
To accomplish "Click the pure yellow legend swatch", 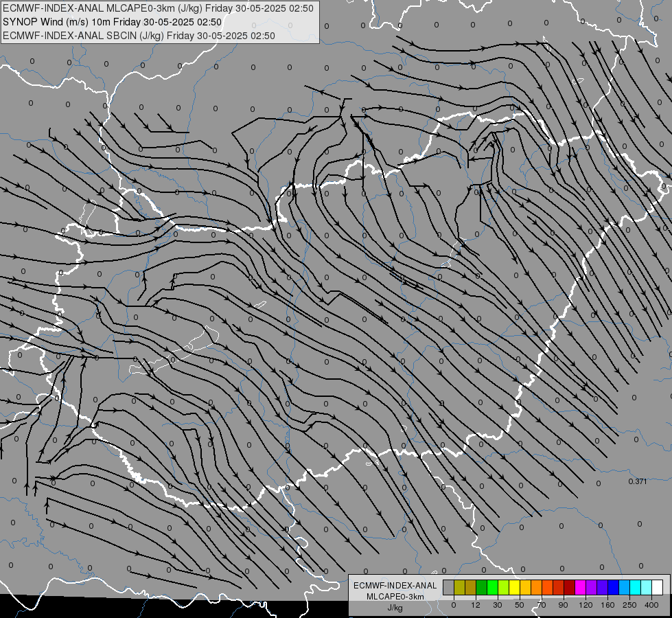I will click(514, 587).
